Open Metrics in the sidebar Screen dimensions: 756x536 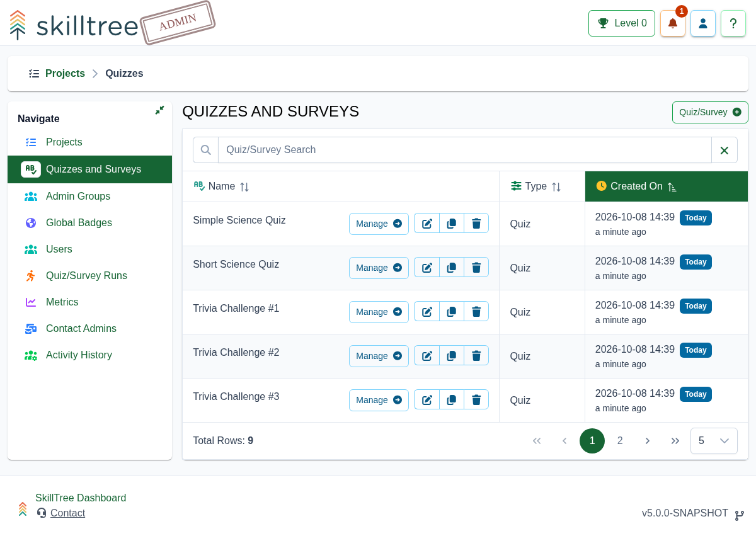click(89, 302)
